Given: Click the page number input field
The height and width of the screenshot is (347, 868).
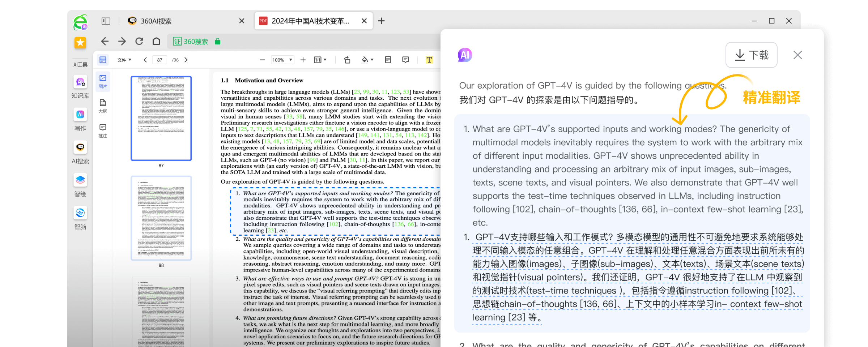Looking at the screenshot, I should click(159, 60).
